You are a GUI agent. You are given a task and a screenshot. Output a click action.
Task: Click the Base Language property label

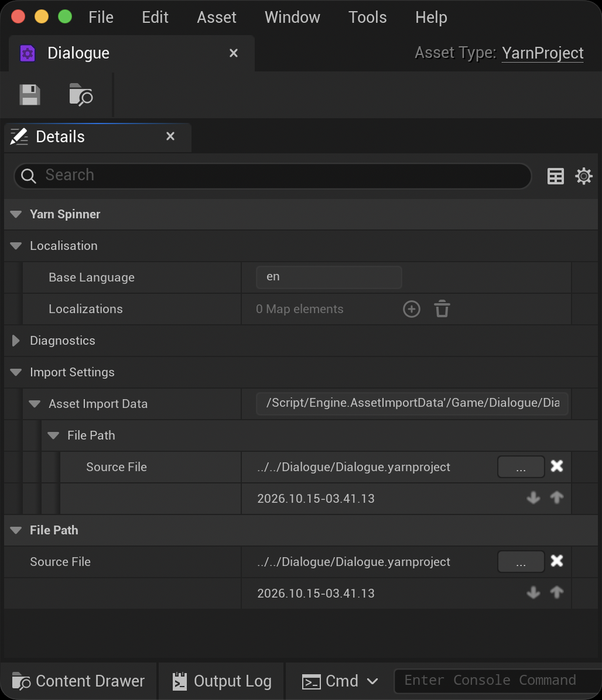coord(92,277)
